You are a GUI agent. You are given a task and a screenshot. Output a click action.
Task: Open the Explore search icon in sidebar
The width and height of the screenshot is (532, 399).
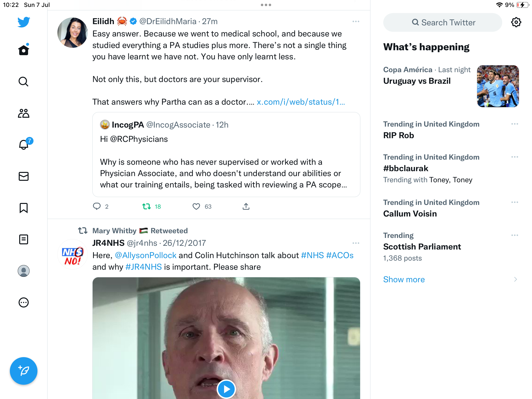pos(24,82)
